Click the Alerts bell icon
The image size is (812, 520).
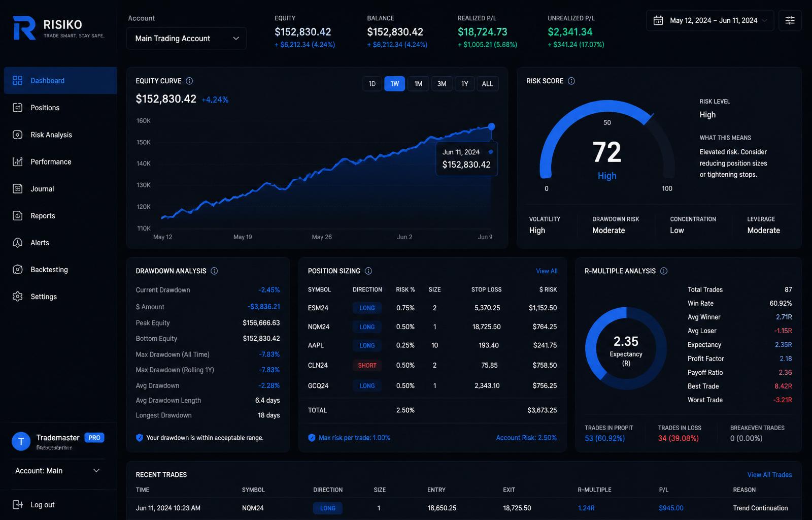point(18,242)
